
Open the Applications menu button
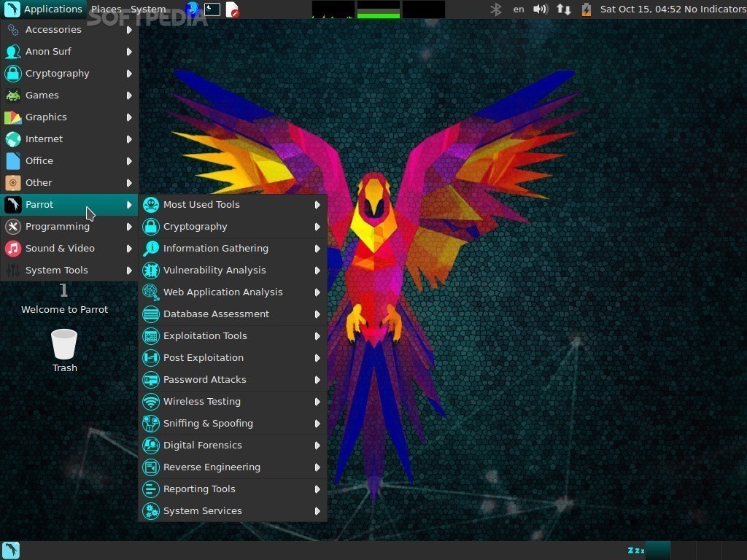[x=43, y=9]
